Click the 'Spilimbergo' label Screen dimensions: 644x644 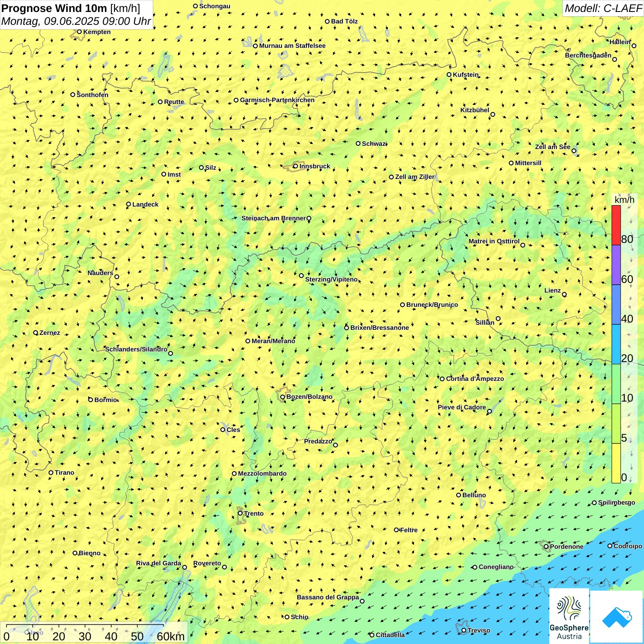pos(616,502)
